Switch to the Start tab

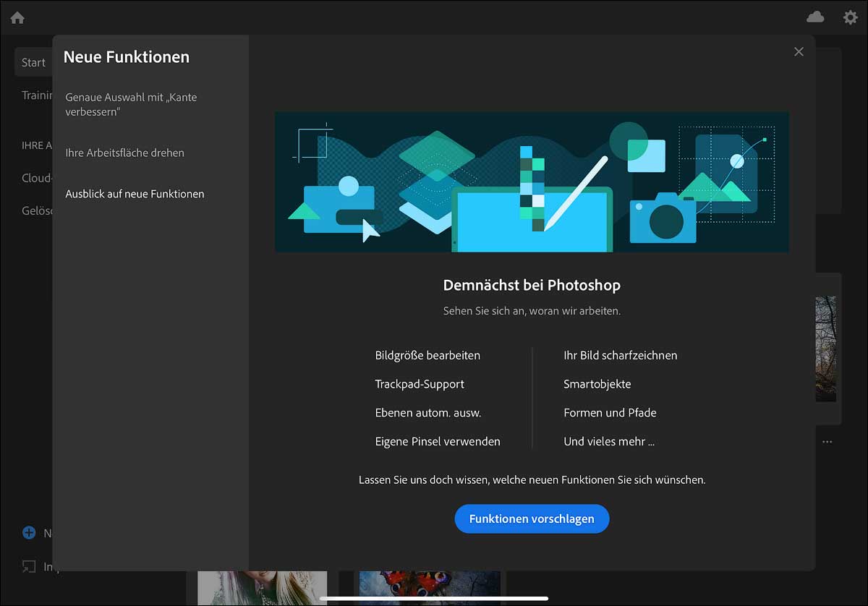(33, 63)
